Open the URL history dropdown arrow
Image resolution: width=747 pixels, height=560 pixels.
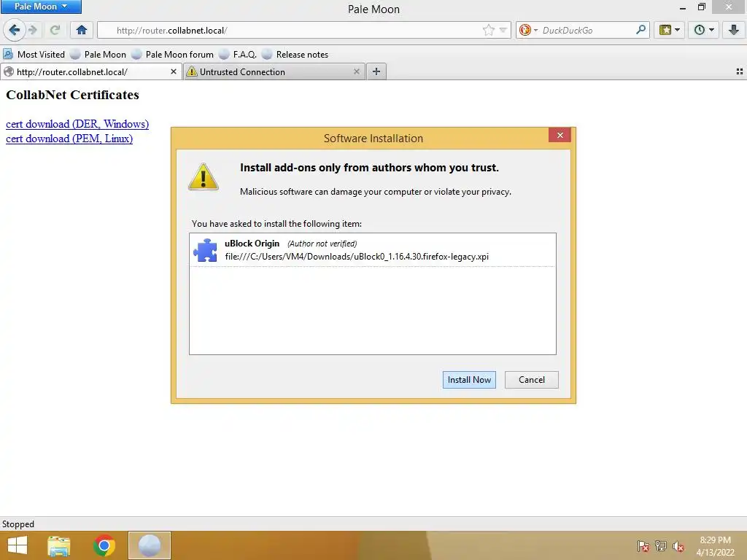503,30
